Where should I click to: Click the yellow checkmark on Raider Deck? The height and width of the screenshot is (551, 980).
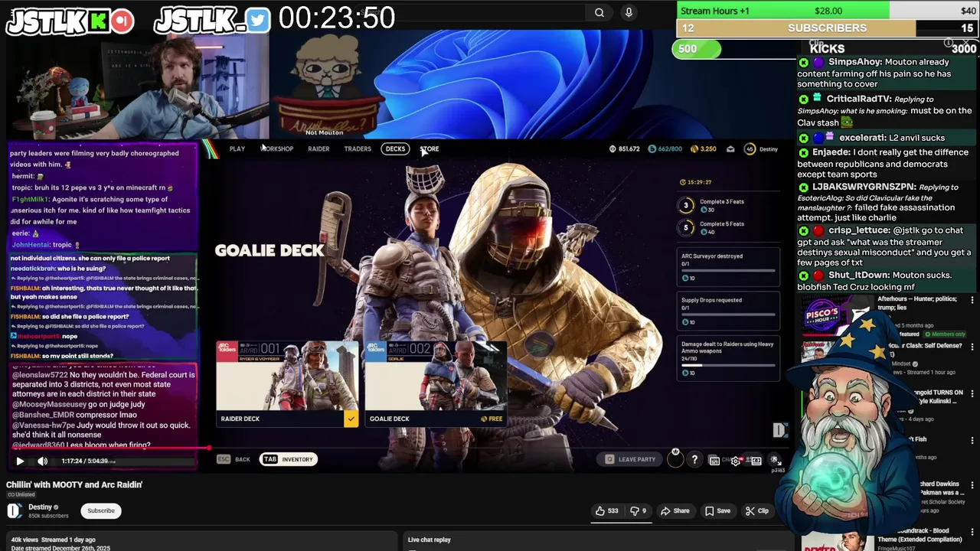[351, 419]
